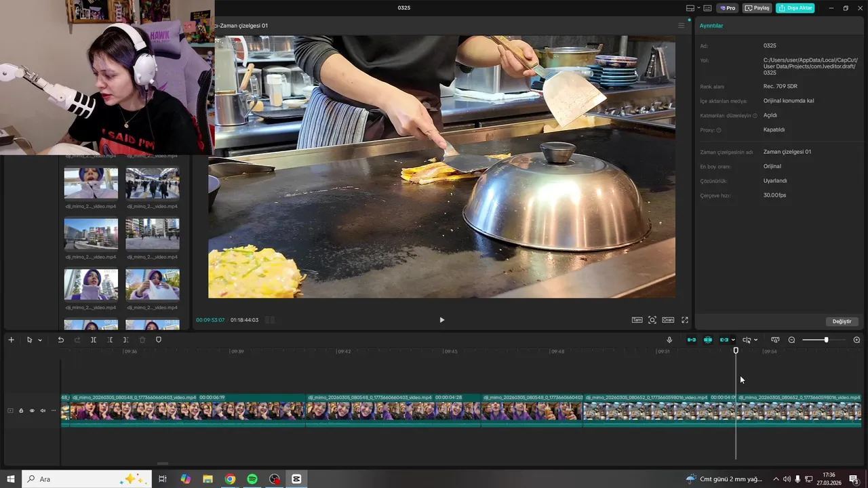The width and height of the screenshot is (868, 488).
Task: Add a new track with the plus icon
Action: (x=11, y=340)
